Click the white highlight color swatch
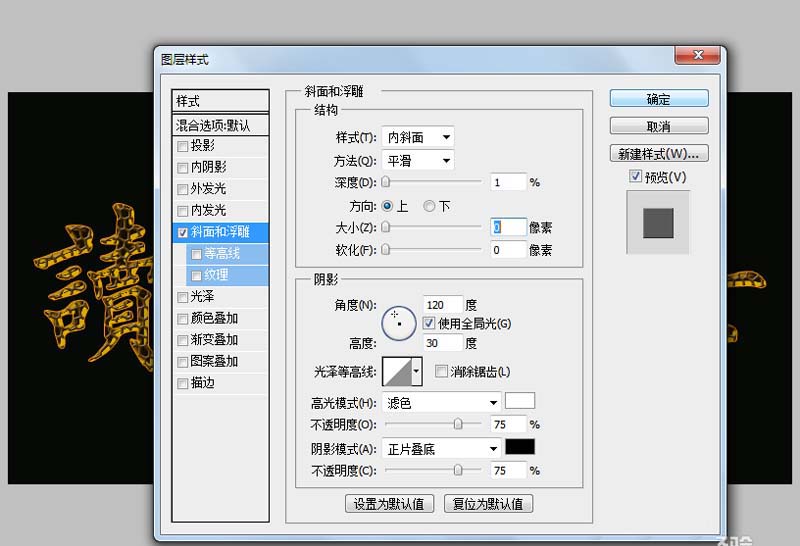800x546 pixels. tap(520, 401)
